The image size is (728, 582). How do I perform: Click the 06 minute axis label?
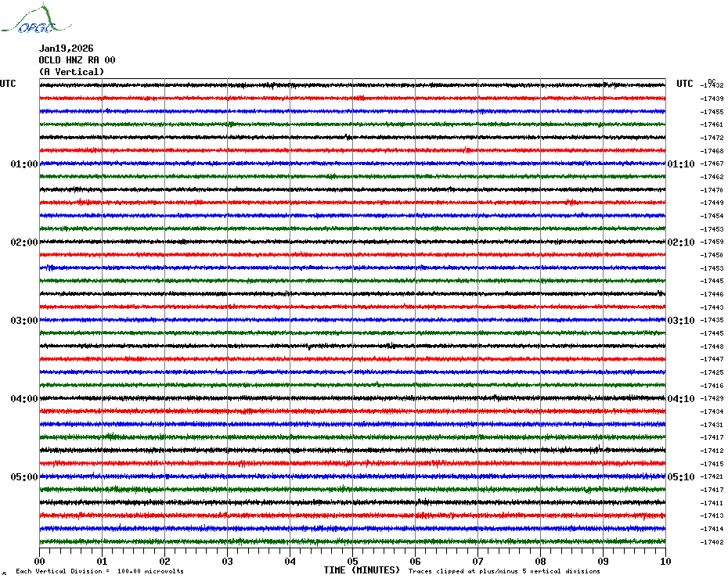coord(415,561)
